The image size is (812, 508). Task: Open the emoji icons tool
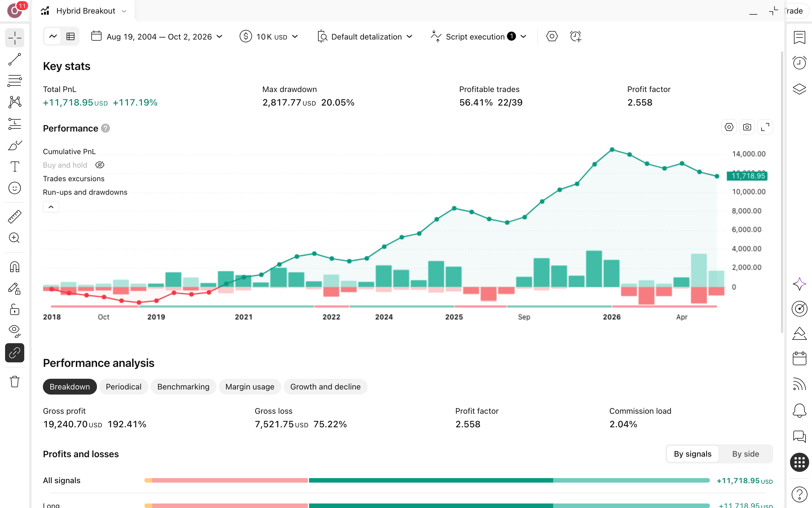[x=15, y=188]
